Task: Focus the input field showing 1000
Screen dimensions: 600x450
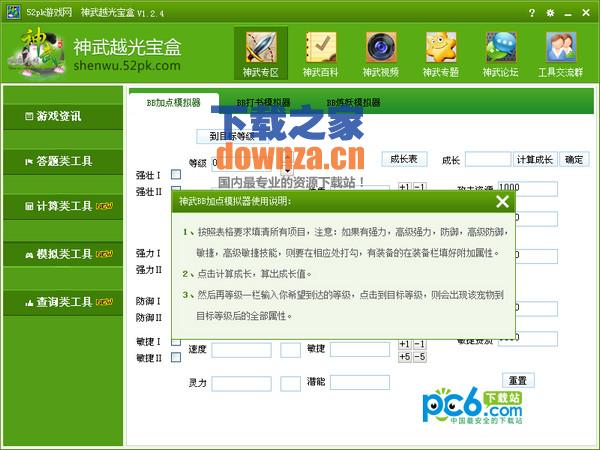Action: (x=528, y=189)
